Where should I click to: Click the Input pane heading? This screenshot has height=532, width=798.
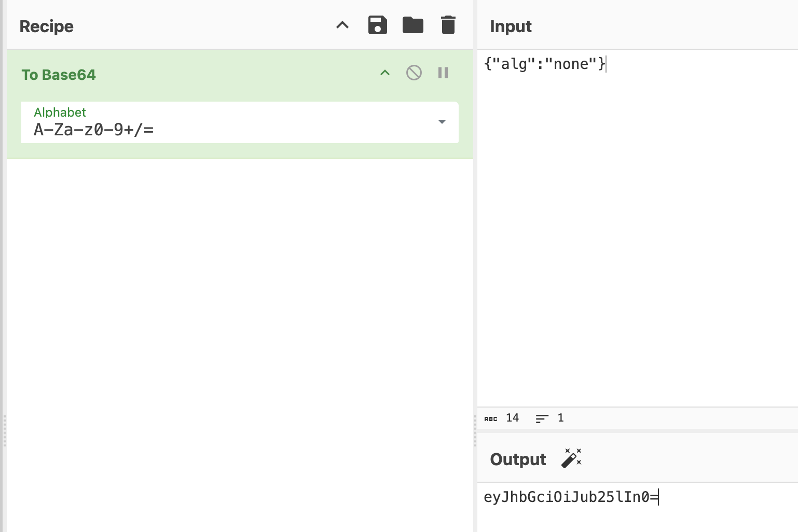pyautogui.click(x=511, y=26)
